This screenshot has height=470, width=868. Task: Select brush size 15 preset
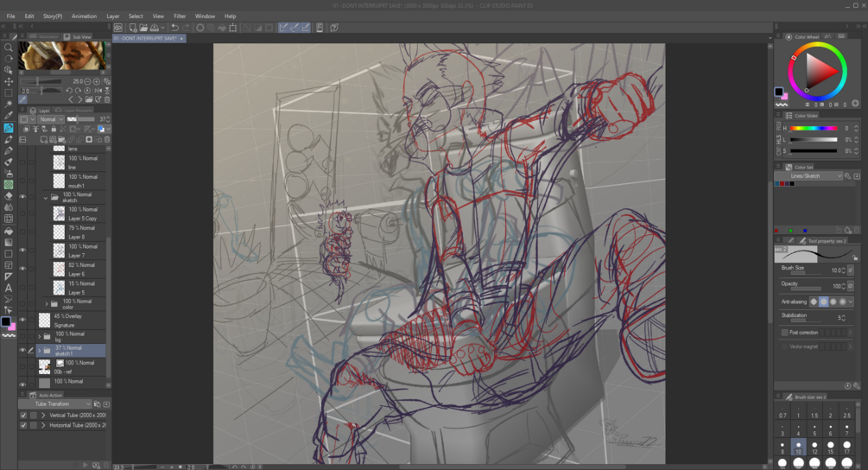coord(830,448)
